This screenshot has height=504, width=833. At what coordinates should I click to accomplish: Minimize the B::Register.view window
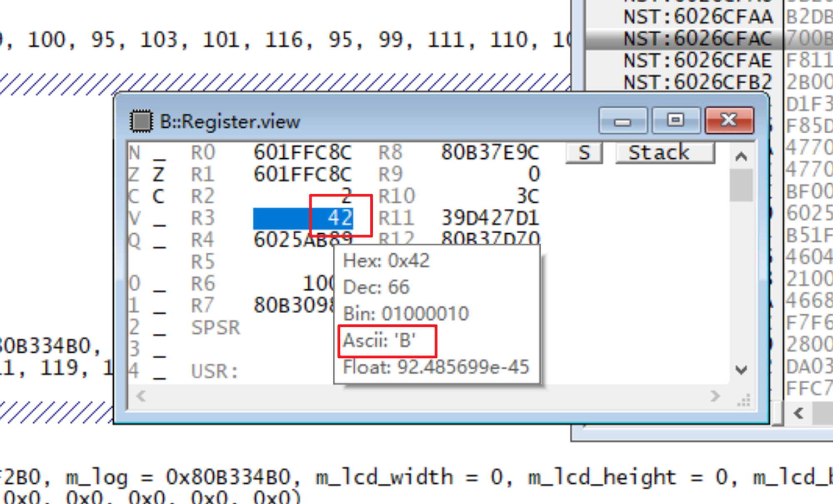coord(623,120)
